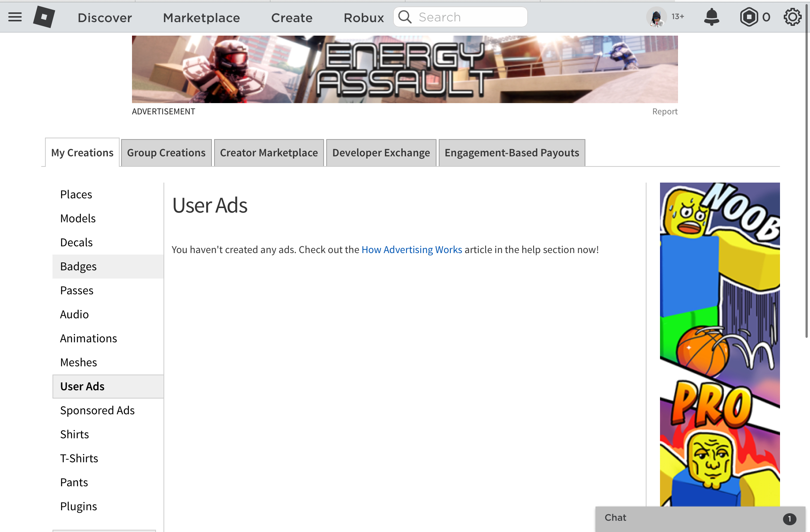
Task: Open the Robux page
Action: pos(364,18)
